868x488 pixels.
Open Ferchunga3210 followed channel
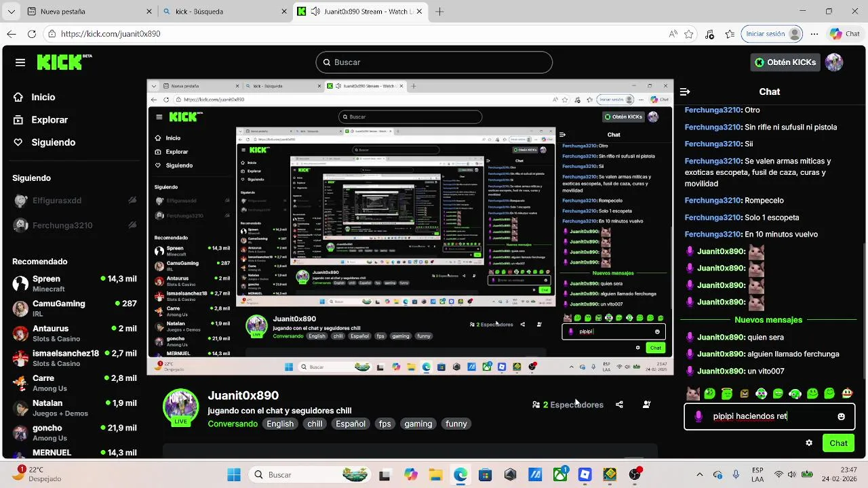pos(75,225)
